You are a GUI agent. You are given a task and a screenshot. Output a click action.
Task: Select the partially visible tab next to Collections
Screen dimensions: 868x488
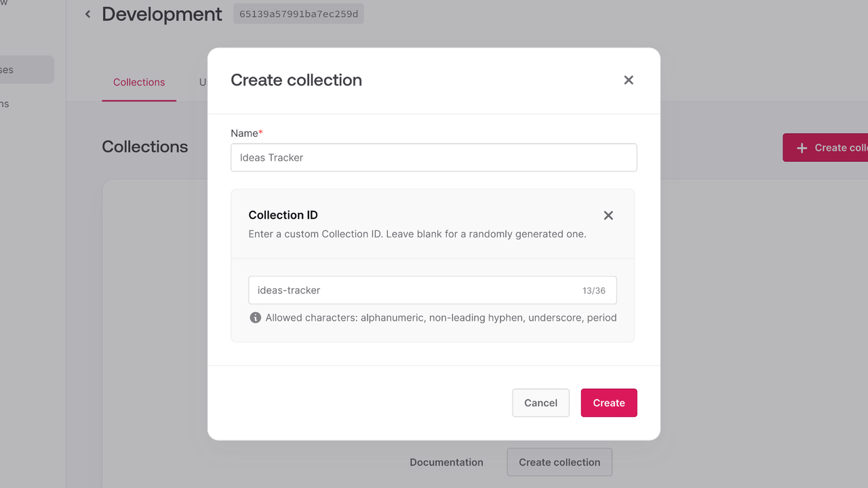203,82
